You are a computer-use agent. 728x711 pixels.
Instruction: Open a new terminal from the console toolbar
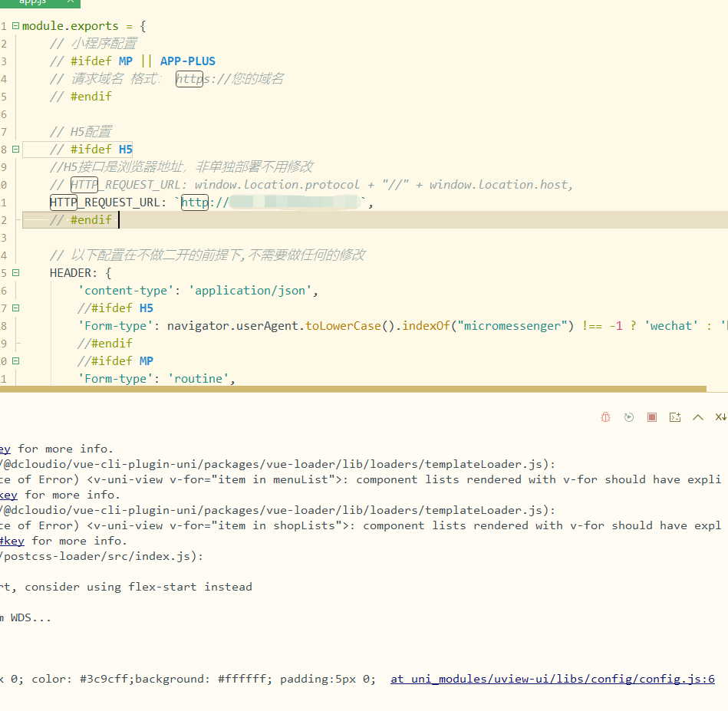pyautogui.click(x=675, y=417)
